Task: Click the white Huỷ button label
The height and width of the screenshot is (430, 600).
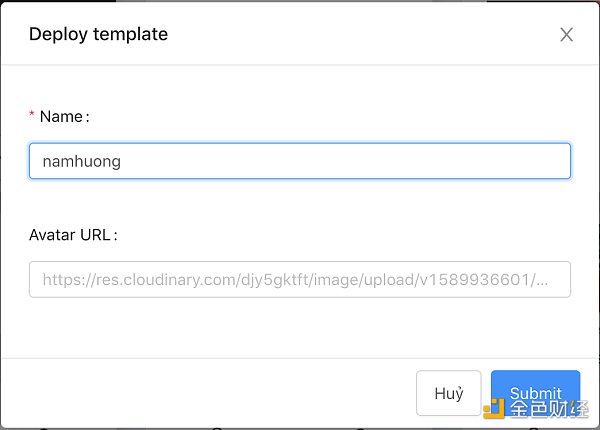Action: (449, 393)
